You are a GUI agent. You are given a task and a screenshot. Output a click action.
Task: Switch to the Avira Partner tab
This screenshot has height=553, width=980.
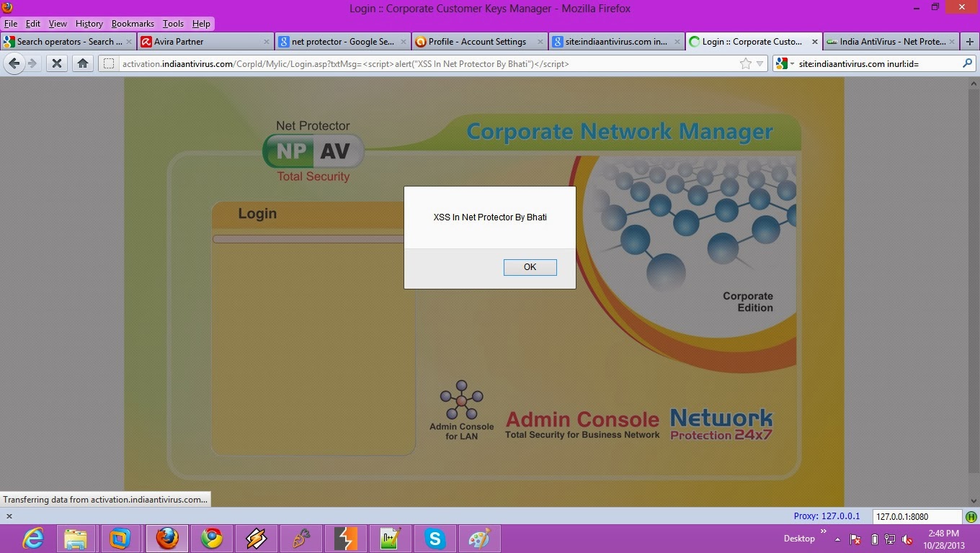[x=205, y=42]
